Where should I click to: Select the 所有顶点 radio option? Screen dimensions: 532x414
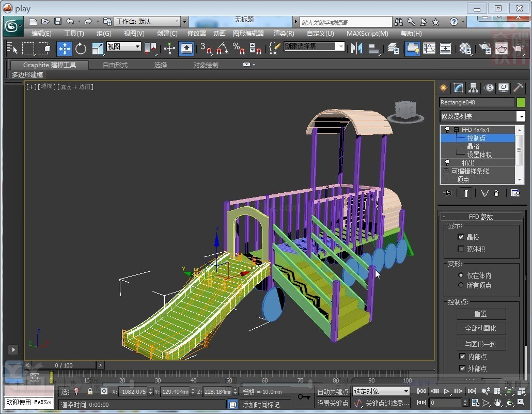pos(461,285)
